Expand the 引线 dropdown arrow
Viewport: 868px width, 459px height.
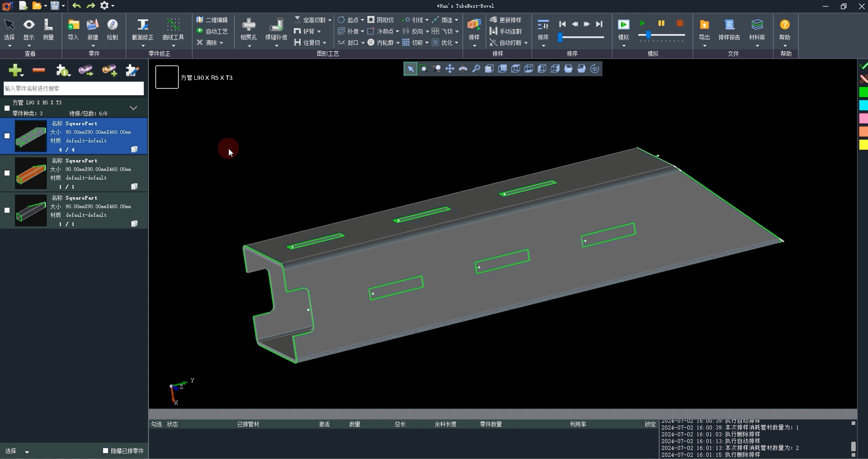(427, 20)
